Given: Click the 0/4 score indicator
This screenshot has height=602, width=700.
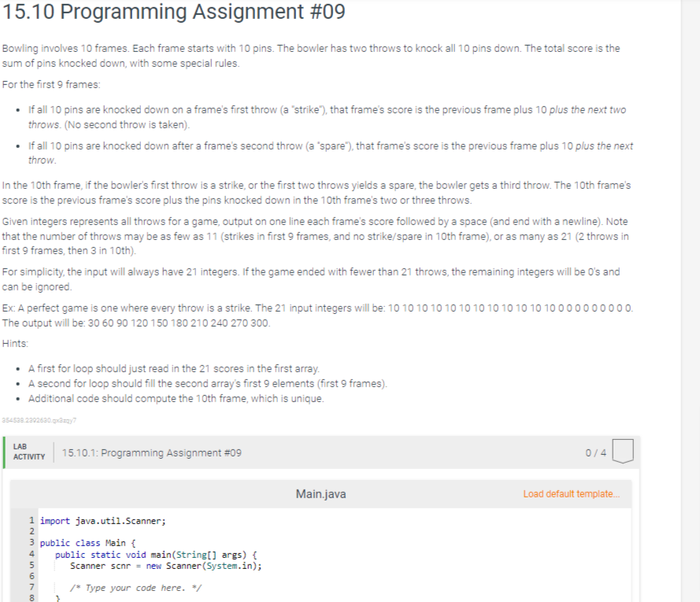Looking at the screenshot, I should [x=597, y=452].
